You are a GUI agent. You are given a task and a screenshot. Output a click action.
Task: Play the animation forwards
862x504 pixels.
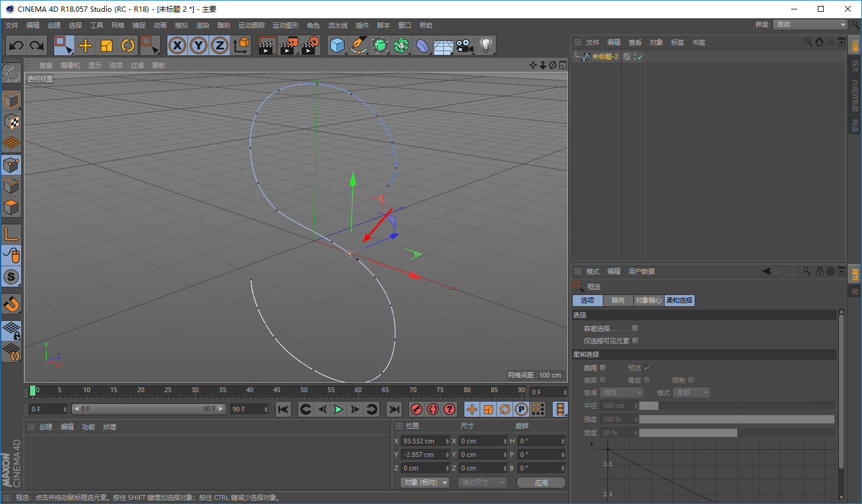(338, 409)
